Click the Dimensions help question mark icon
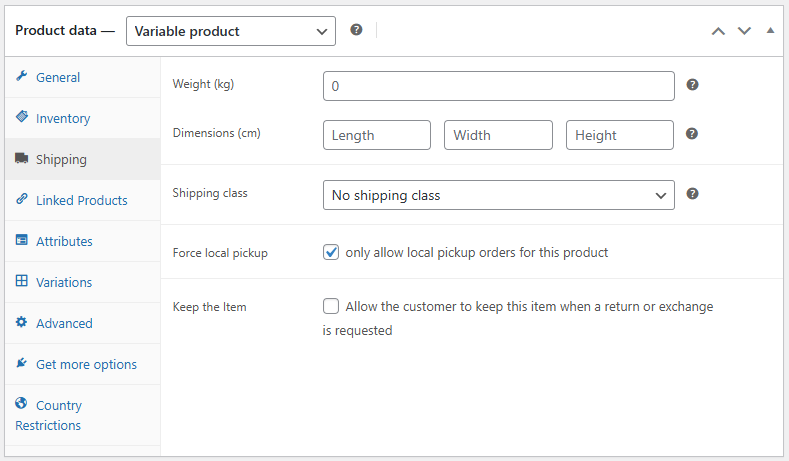The width and height of the screenshot is (789, 461). pyautogui.click(x=692, y=134)
